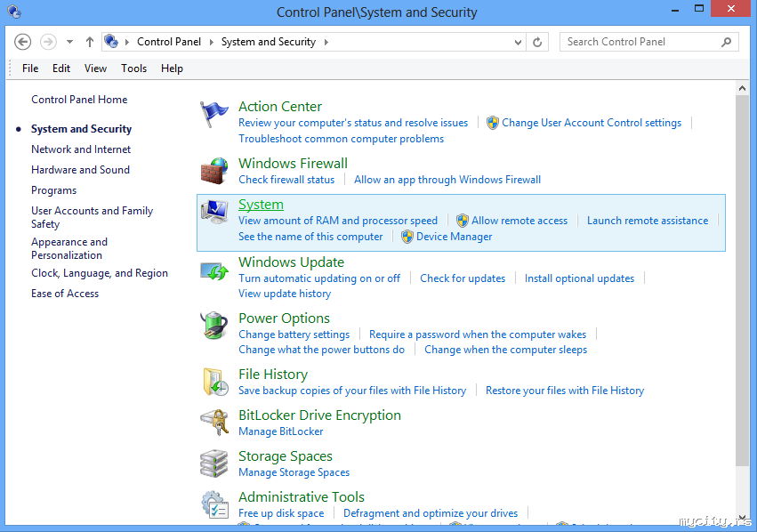Image resolution: width=757 pixels, height=532 pixels.
Task: Open Device Manager link
Action: 455,237
